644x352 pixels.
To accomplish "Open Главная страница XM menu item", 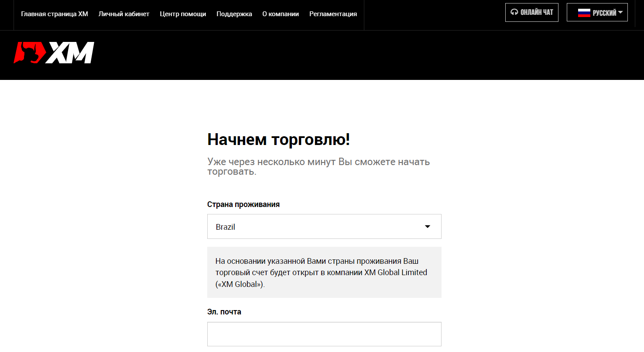I will coord(55,14).
